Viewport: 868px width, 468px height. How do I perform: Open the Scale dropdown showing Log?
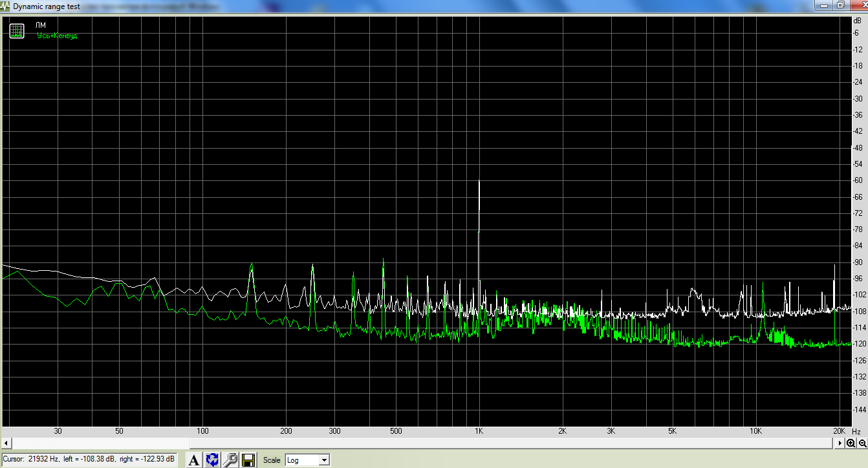point(307,460)
